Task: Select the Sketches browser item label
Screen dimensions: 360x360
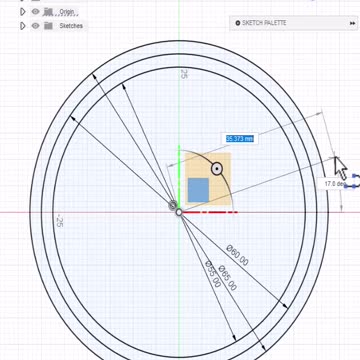Action: pos(71,26)
